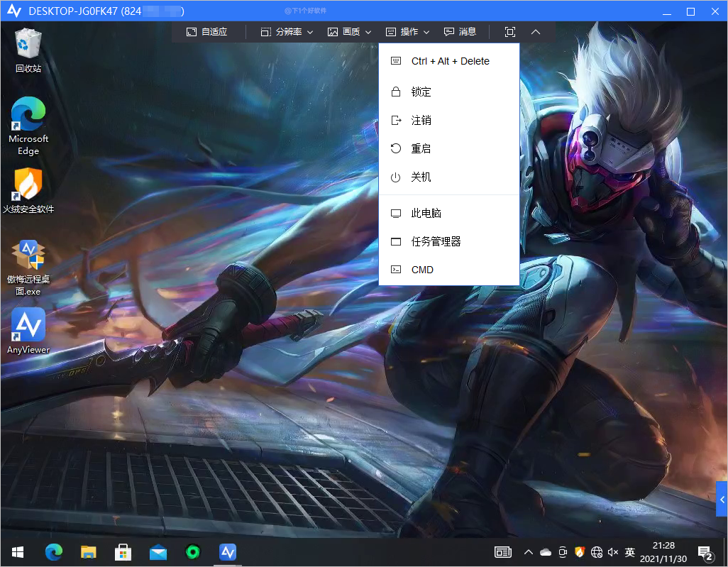
Task: Open CMD from the operations menu
Action: [x=449, y=270]
